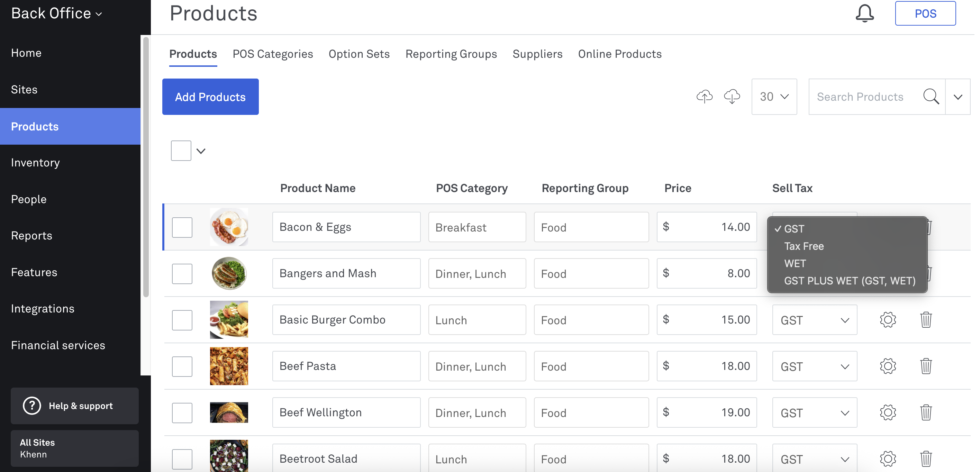The width and height of the screenshot is (980, 472).
Task: Select the Products tab
Action: 193,54
